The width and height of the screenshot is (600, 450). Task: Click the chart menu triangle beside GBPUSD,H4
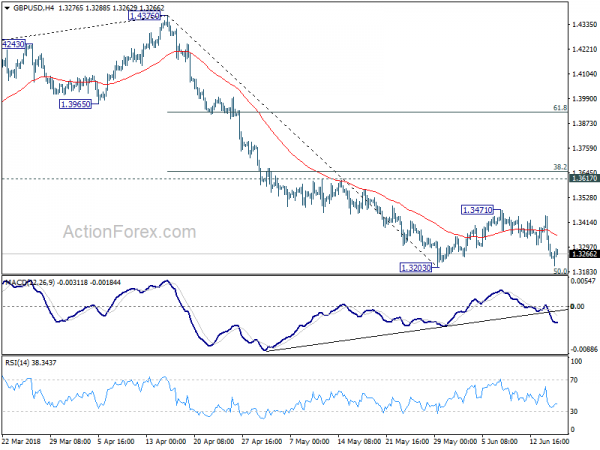pyautogui.click(x=7, y=8)
